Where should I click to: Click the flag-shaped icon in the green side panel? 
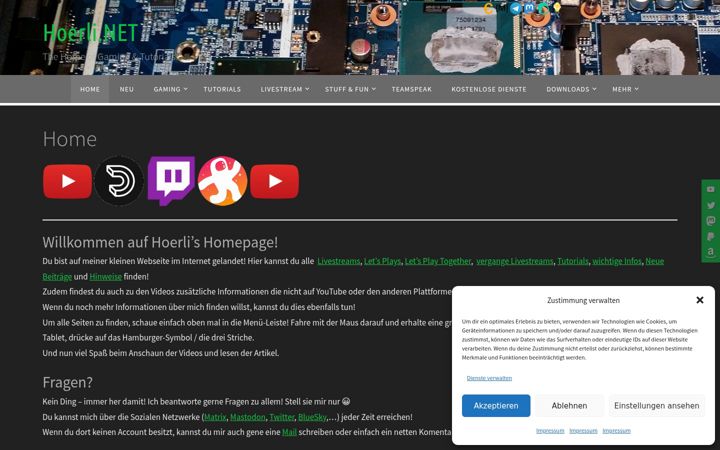pos(711,236)
